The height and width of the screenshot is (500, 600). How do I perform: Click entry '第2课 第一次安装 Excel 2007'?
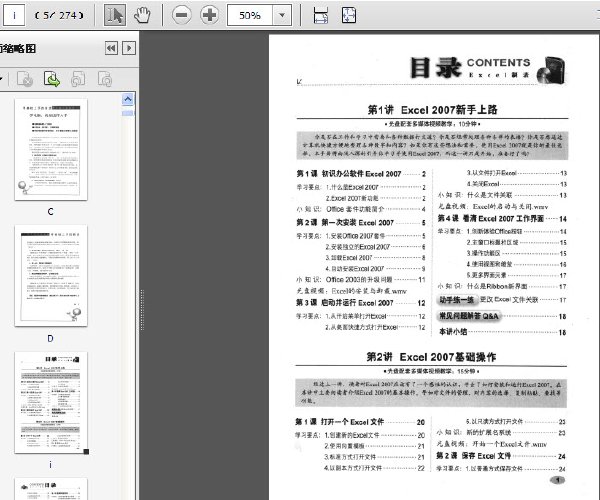361,223
